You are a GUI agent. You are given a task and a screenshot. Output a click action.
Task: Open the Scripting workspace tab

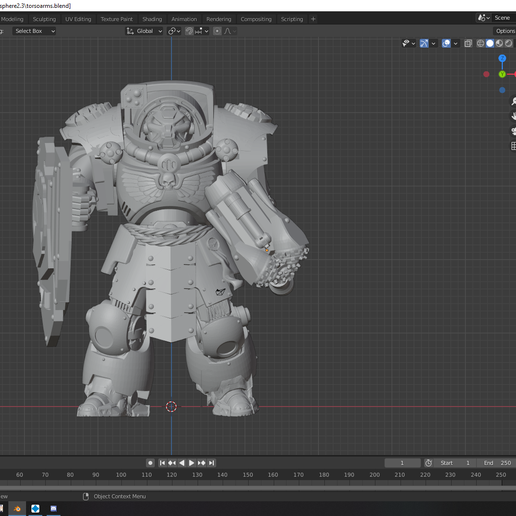pos(292,19)
